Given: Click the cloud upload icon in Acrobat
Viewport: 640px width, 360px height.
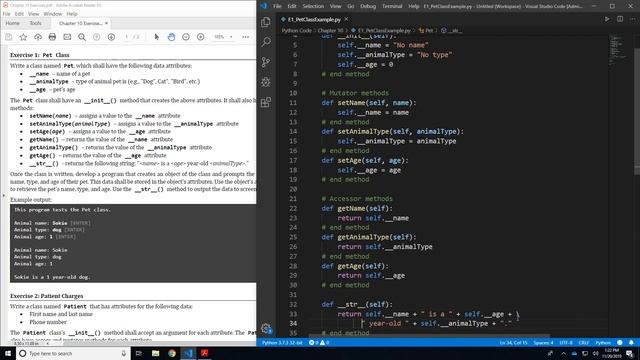Looking at the screenshot, I should click(38, 37).
